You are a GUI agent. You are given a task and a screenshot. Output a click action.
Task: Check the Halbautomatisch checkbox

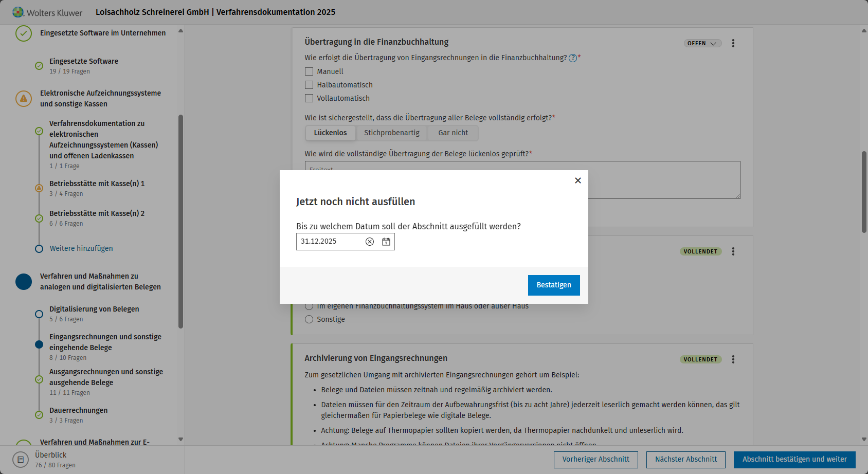[x=309, y=85]
